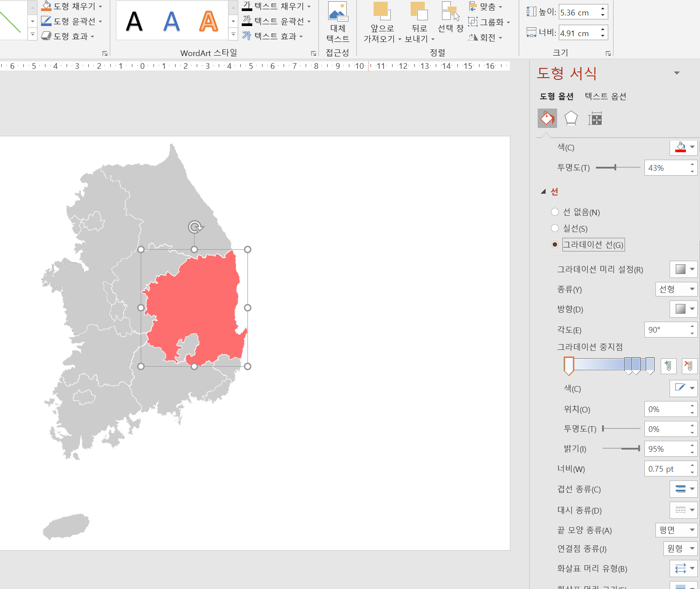Open the 그룹화 group menu
The height and width of the screenshot is (589, 700).
pyautogui.click(x=489, y=22)
